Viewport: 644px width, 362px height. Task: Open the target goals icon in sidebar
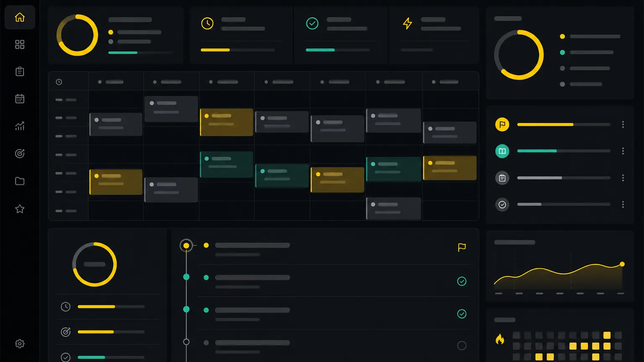20,154
